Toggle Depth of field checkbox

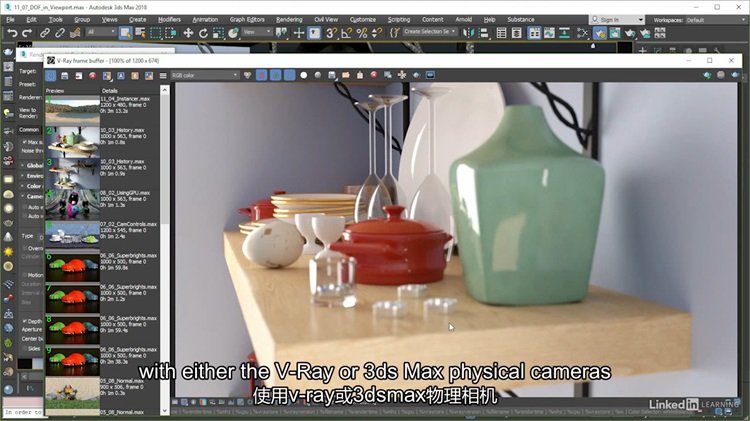[x=24, y=321]
